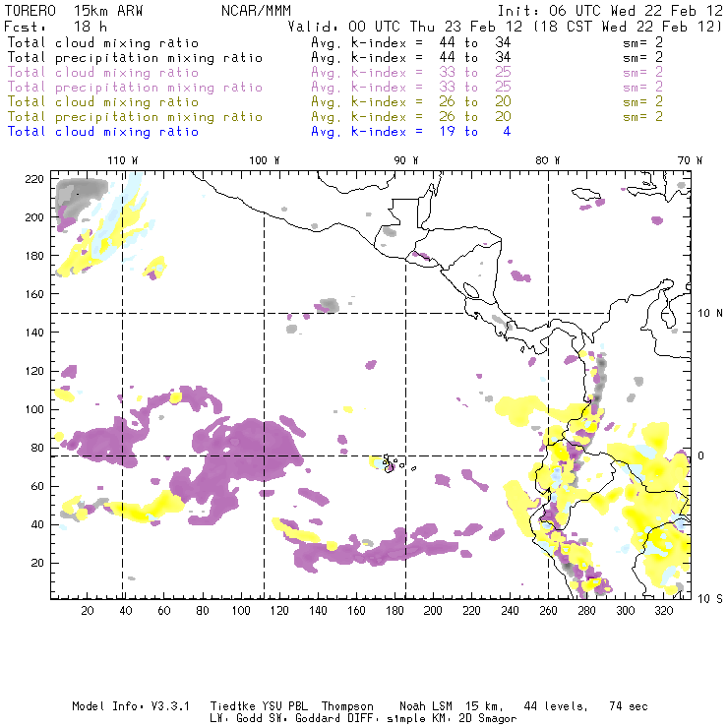Screen dimensions: 728x728
Task: Click horizontal axis tick label '280'
Action: 587,611
